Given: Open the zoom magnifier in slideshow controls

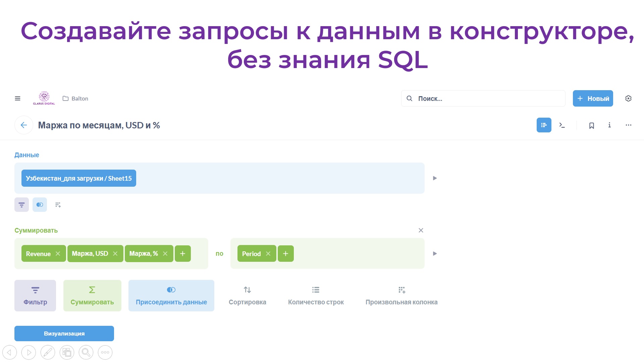Looking at the screenshot, I should (x=86, y=352).
